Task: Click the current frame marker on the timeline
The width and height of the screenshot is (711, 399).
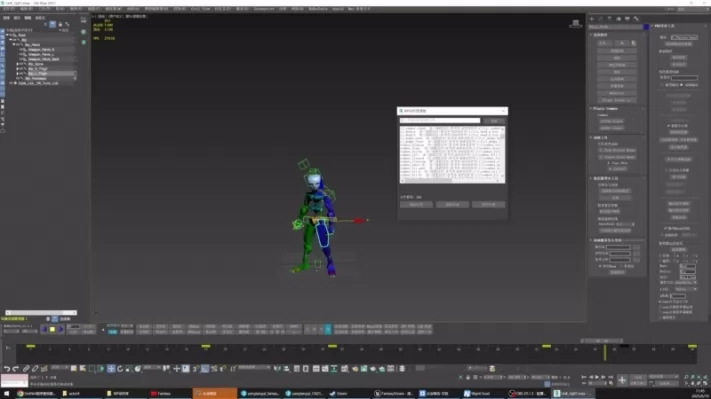Action: point(605,353)
